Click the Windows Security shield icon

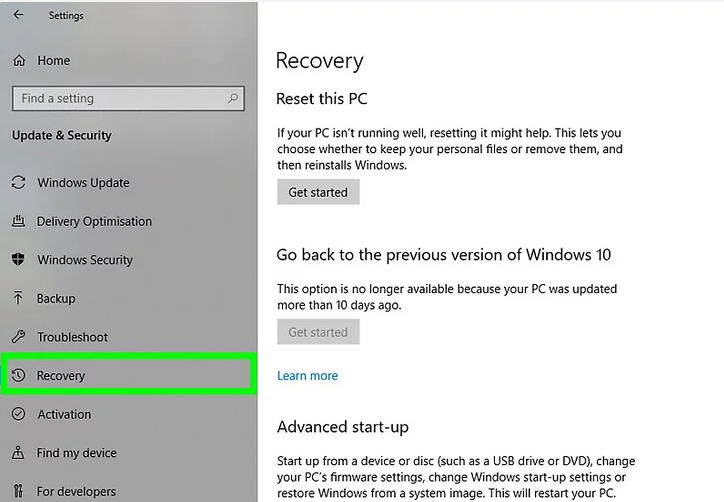click(18, 260)
